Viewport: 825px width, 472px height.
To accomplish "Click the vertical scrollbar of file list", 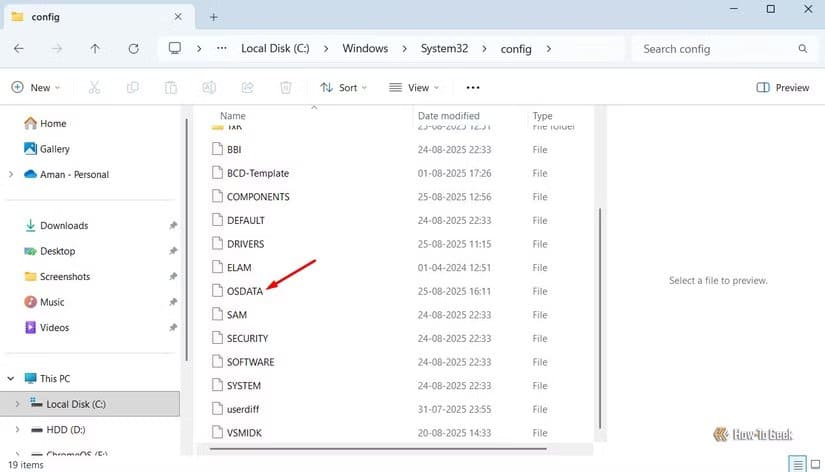I will (x=600, y=318).
